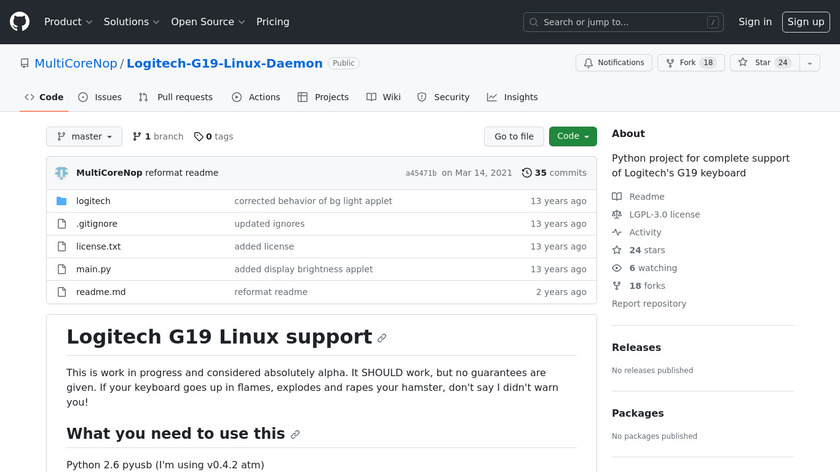This screenshot has height=472, width=840.
Task: Click the logitech folder icon
Action: click(x=61, y=201)
